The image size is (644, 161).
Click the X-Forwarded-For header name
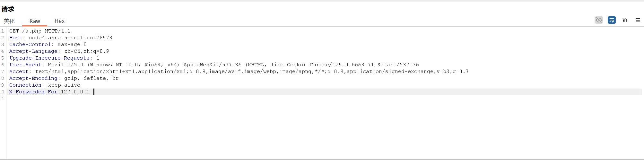[33, 92]
